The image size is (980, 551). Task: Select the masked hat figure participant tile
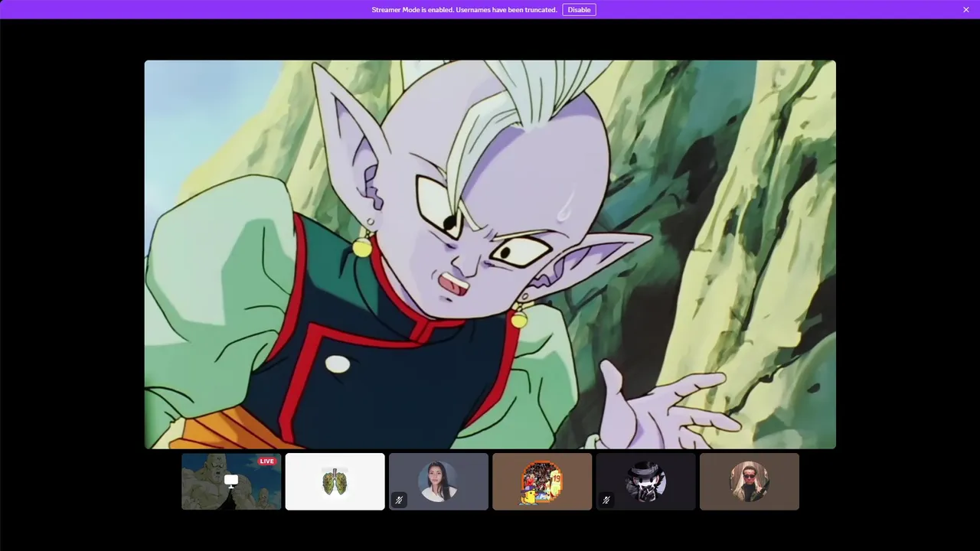[x=645, y=481]
